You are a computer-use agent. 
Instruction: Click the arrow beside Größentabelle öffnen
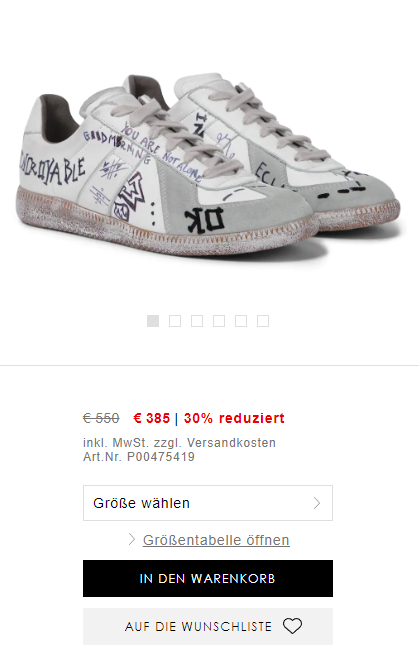click(x=132, y=539)
